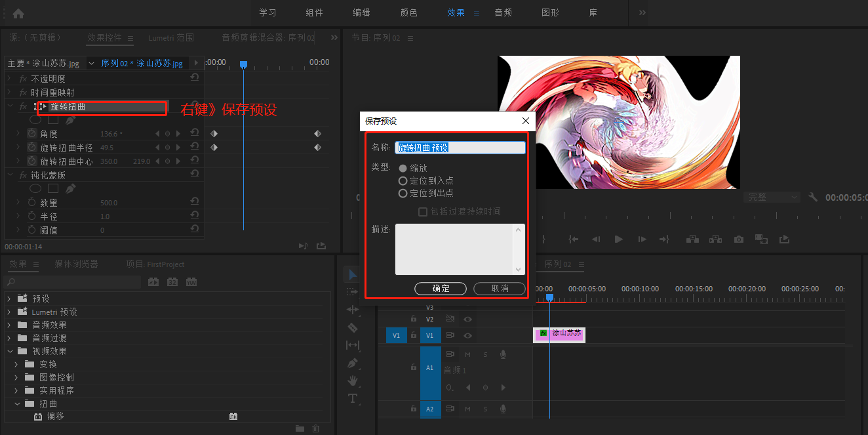
Task: Collapse the 视频效果 folder
Action: click(9, 351)
